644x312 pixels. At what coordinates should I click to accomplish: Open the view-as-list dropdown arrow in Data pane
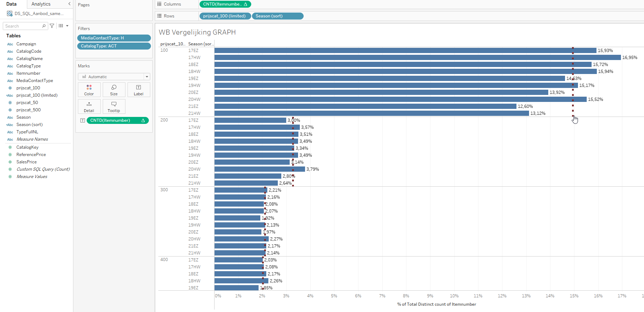coord(67,26)
